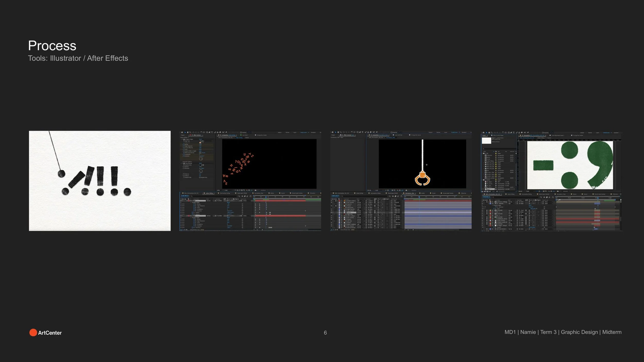
Task: Select Pen tool in the green comma screenshot
Action: [x=511, y=133]
